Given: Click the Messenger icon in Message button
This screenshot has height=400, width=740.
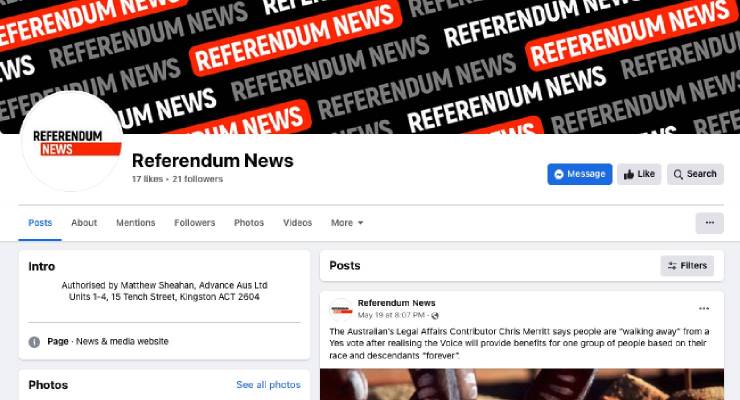Looking at the screenshot, I should click(x=559, y=174).
